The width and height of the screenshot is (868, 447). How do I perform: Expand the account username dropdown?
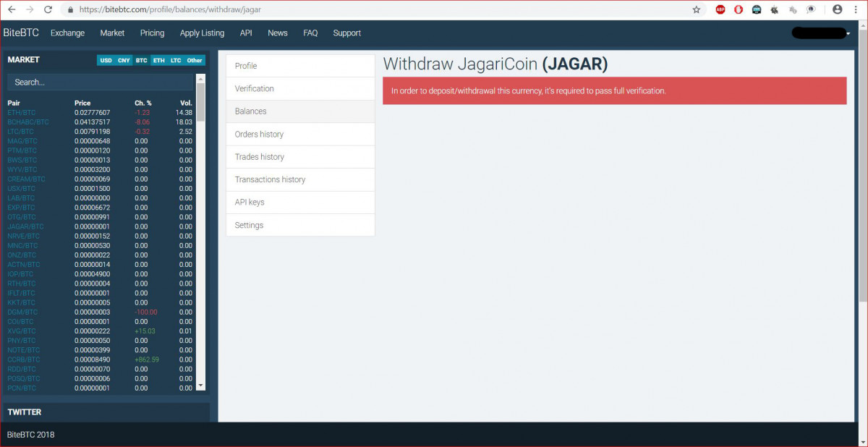pos(821,33)
